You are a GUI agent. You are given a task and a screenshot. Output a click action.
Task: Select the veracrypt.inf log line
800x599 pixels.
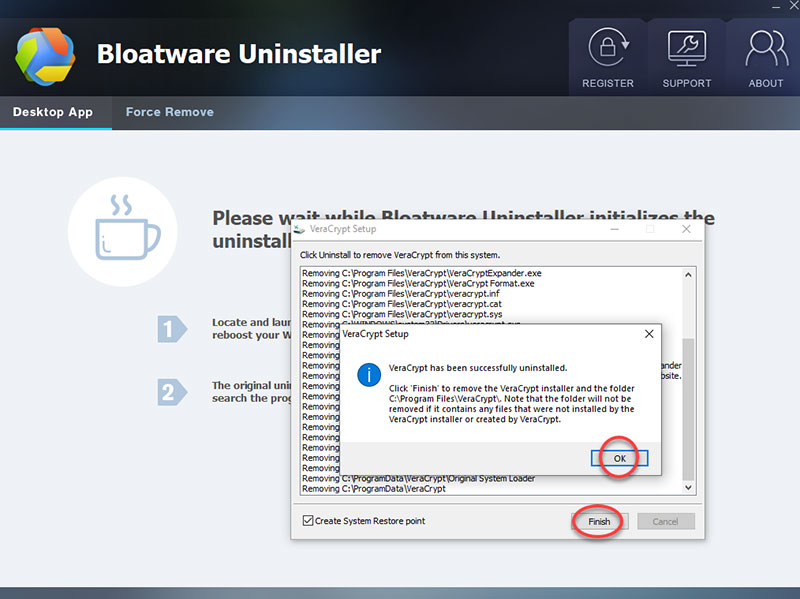tap(401, 293)
